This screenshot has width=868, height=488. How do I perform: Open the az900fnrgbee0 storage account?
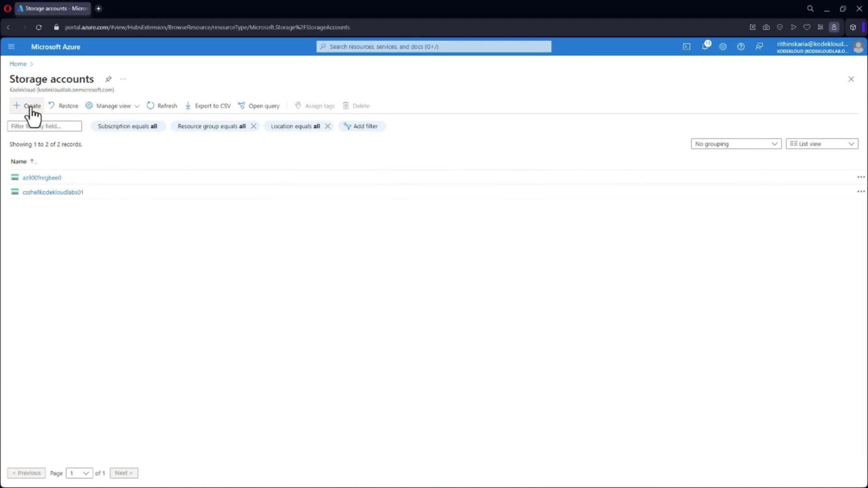42,178
